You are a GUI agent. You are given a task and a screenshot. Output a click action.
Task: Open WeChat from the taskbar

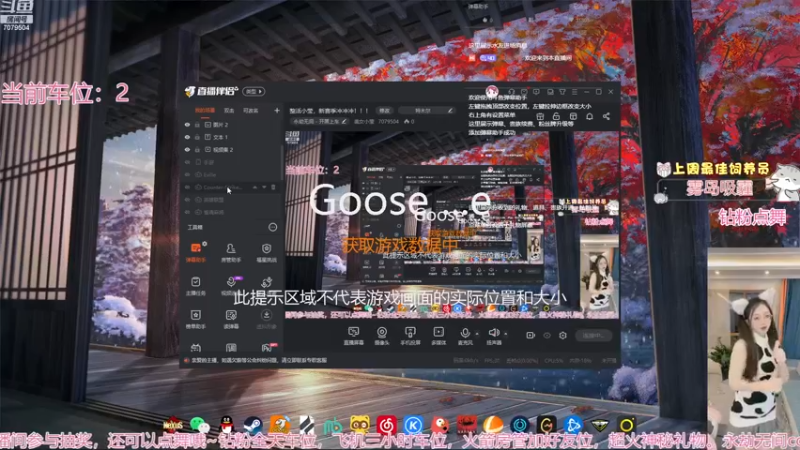point(199,424)
